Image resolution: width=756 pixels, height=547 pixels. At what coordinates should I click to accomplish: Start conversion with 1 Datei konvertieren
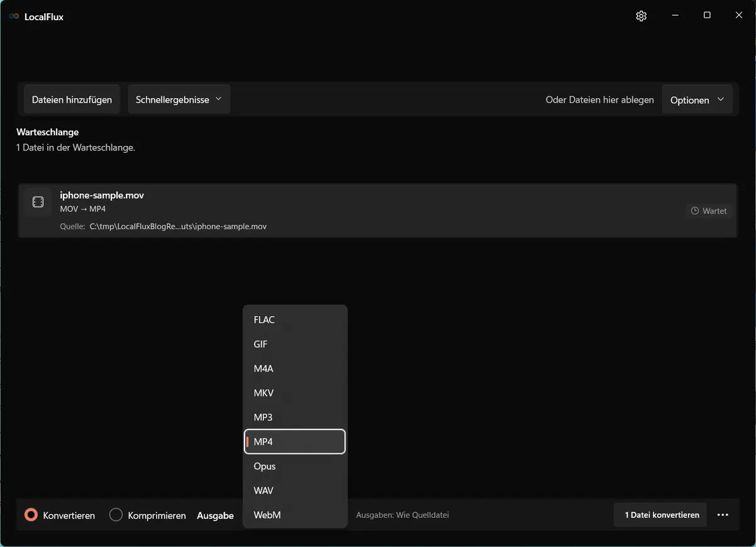(x=661, y=515)
